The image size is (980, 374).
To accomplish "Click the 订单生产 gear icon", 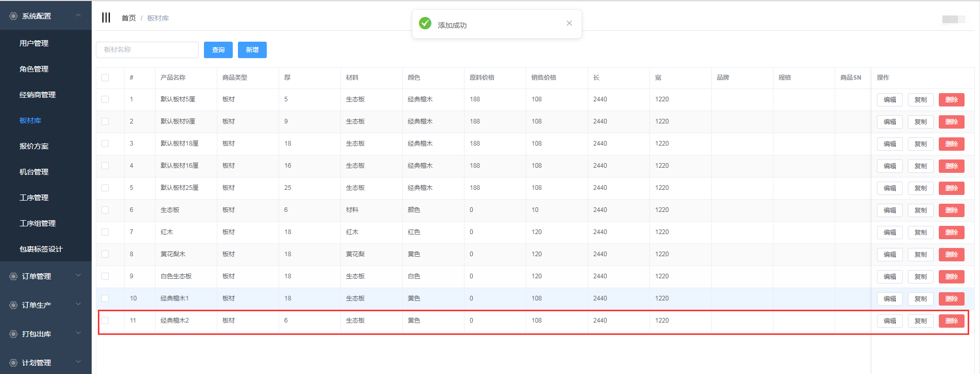I will click(x=13, y=305).
